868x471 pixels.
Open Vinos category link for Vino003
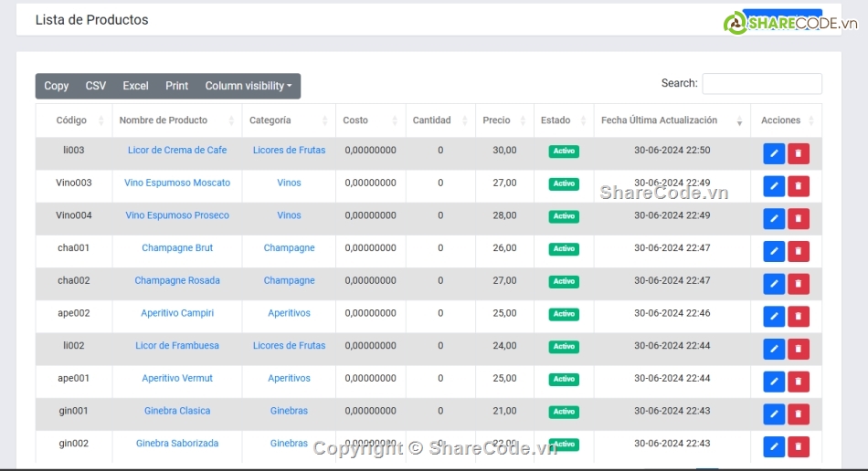coord(289,183)
